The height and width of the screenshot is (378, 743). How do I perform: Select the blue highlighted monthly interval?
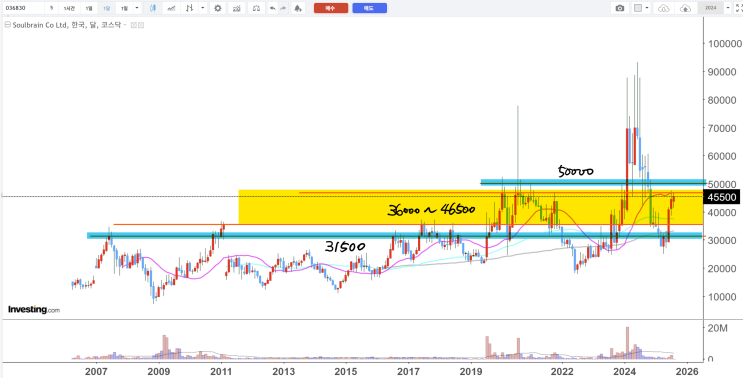[x=107, y=8]
